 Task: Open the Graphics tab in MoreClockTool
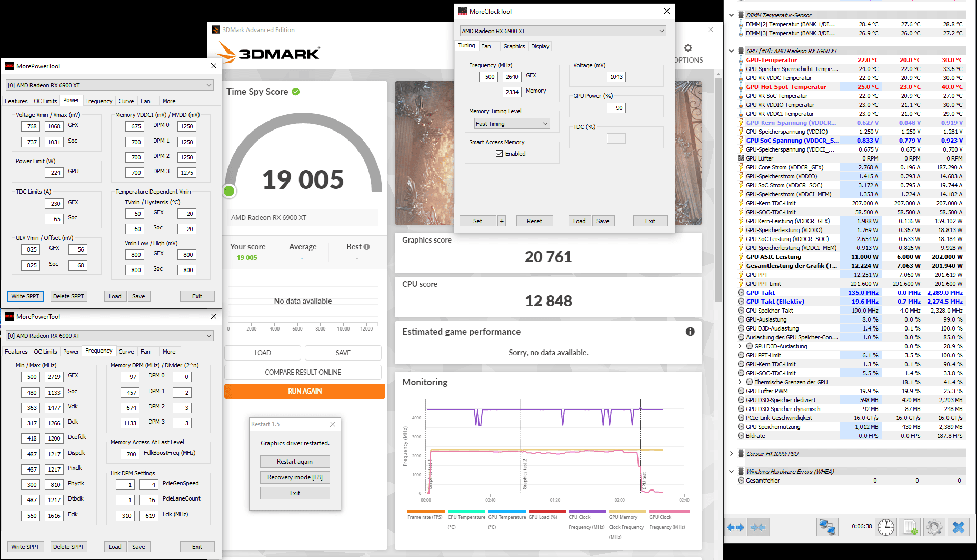(514, 46)
